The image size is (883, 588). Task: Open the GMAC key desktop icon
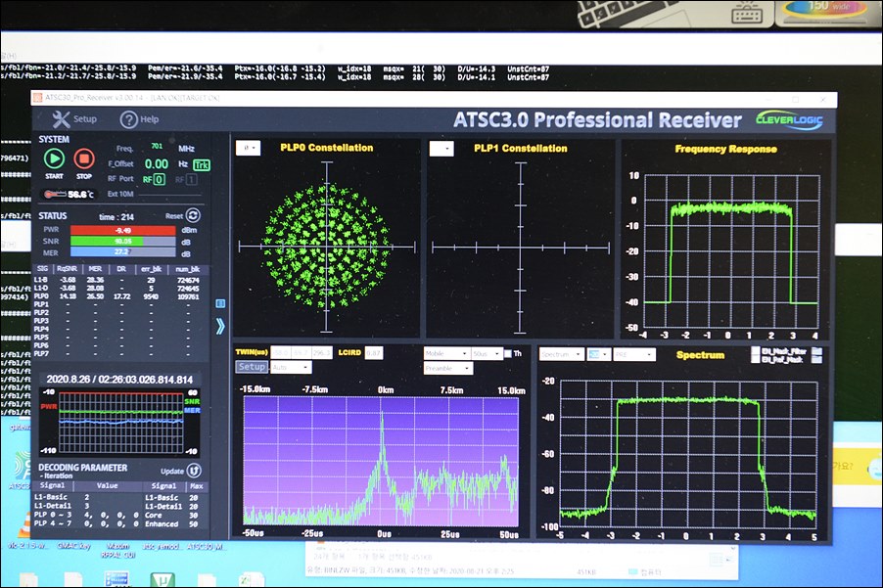coord(73,546)
